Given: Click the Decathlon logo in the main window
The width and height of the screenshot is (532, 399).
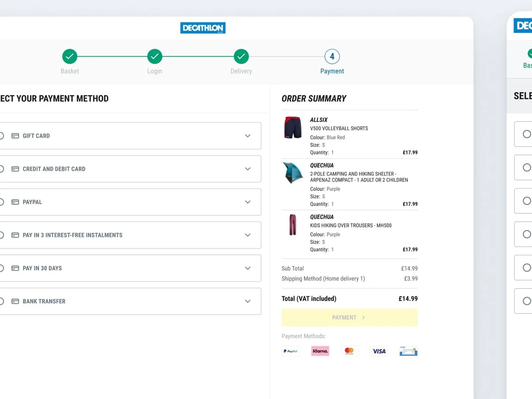Looking at the screenshot, I should coord(203,28).
